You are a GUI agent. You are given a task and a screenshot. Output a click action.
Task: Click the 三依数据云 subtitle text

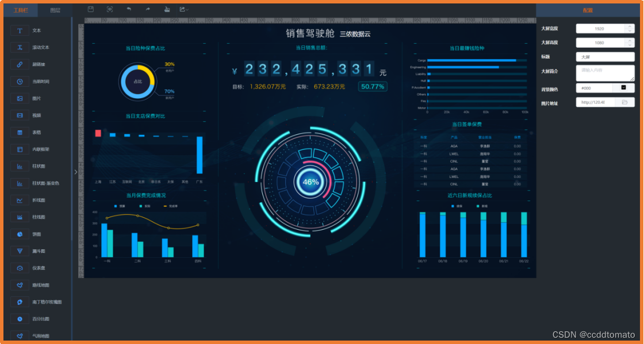click(355, 34)
